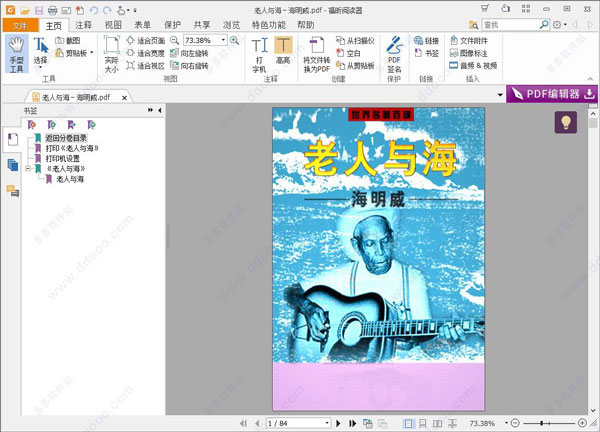Click the Open folder icon in quick access toolbar
Screen dimensions: 600x432
tap(25, 10)
